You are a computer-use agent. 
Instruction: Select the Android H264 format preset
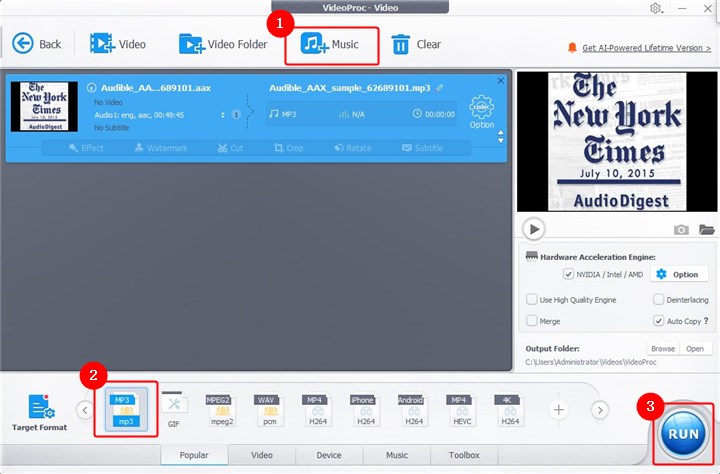[x=413, y=410]
